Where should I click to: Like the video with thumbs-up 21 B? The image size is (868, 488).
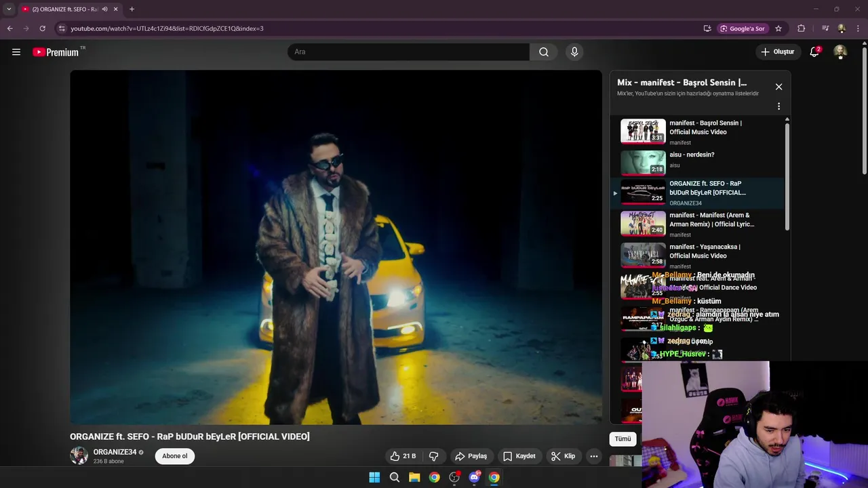[x=403, y=456]
